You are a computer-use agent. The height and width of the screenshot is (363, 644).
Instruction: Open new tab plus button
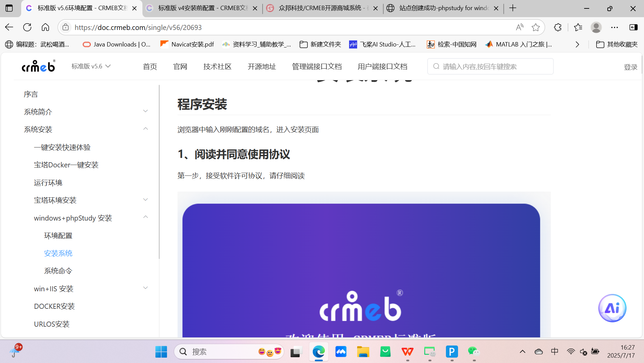[513, 8]
